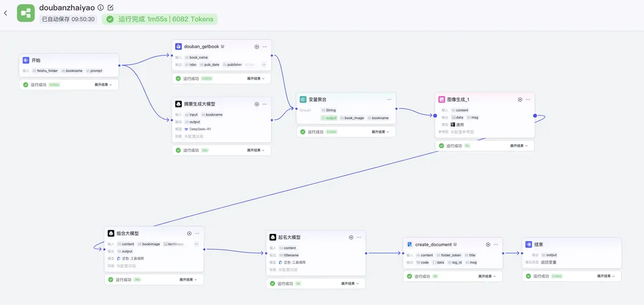The height and width of the screenshot is (305, 644).
Task: Expand results under 变量聚合 node
Action: (x=380, y=132)
